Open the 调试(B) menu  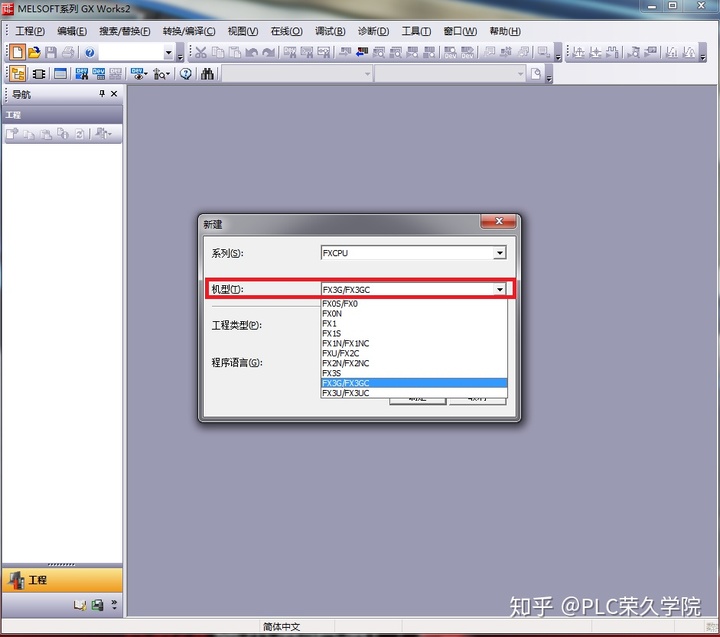(330, 31)
